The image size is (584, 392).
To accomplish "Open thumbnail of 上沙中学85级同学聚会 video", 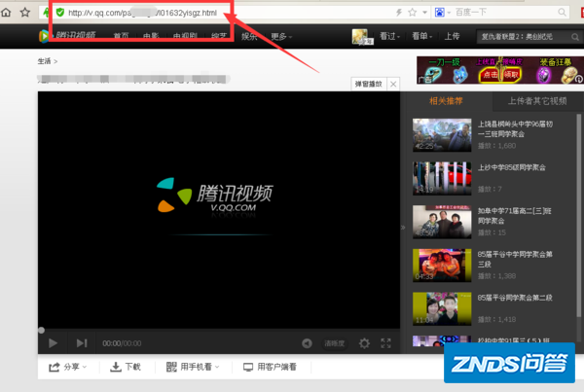I will 442,178.
